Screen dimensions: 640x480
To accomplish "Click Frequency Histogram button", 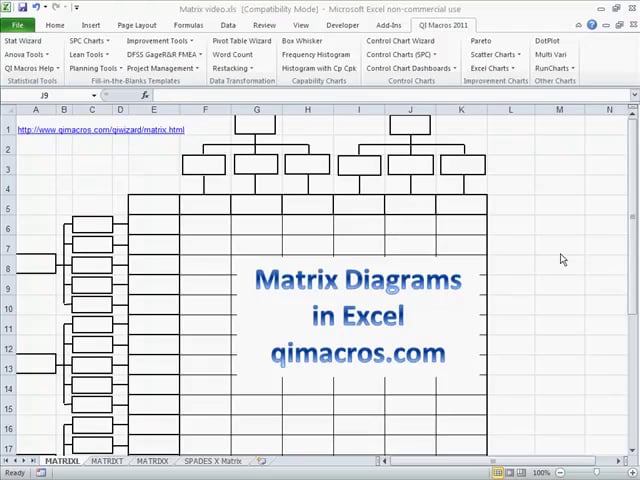I will pyautogui.click(x=316, y=54).
